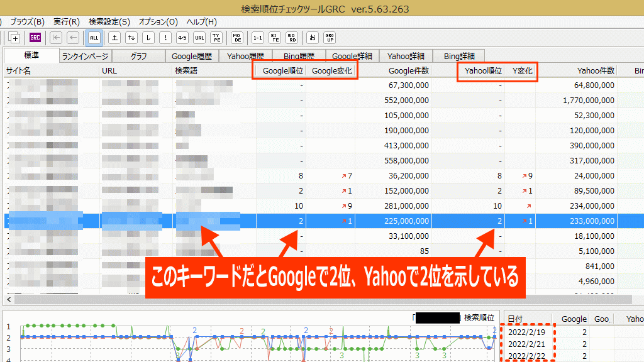644x362 pixels.
Task: Switch to the ランクインページ tab
Action: pos(86,56)
